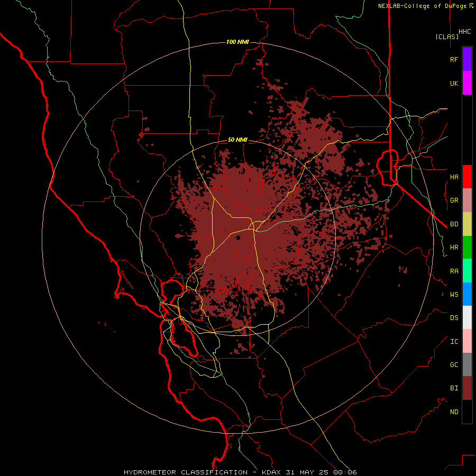Click the HA legend label
This screenshot has height=476, width=476.
454,177
